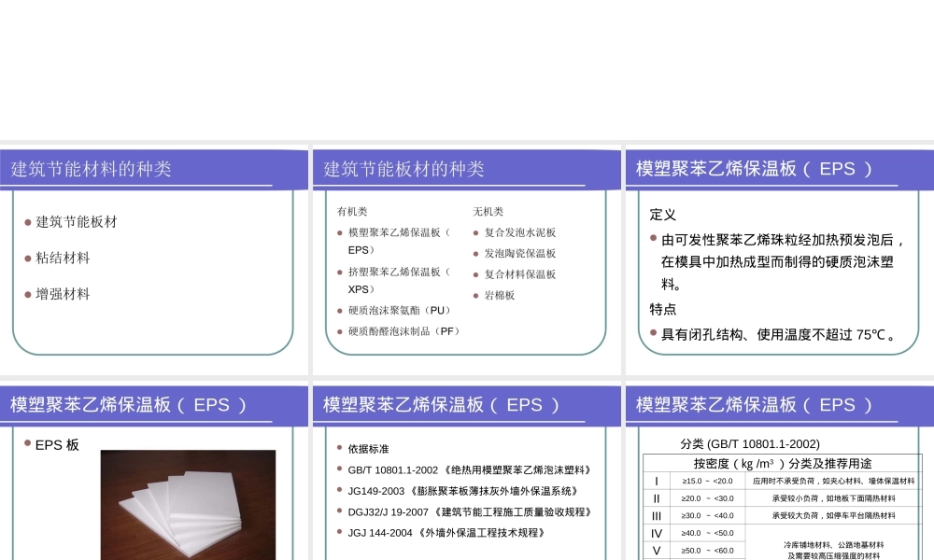The image size is (934, 560).
Task: Click the 岩棉板 bullet
Action: pyautogui.click(x=499, y=295)
